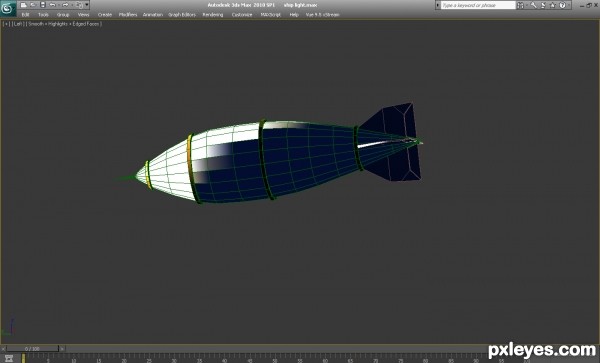Screen dimensions: 600x363
Task: Click the viewport [+] general label
Action: click(x=6, y=24)
